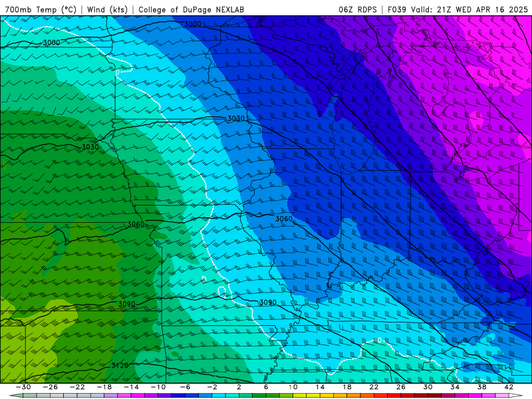The image size is (532, 399).
Task: Click the 3060 contour label over Illinois
Action: point(284,219)
